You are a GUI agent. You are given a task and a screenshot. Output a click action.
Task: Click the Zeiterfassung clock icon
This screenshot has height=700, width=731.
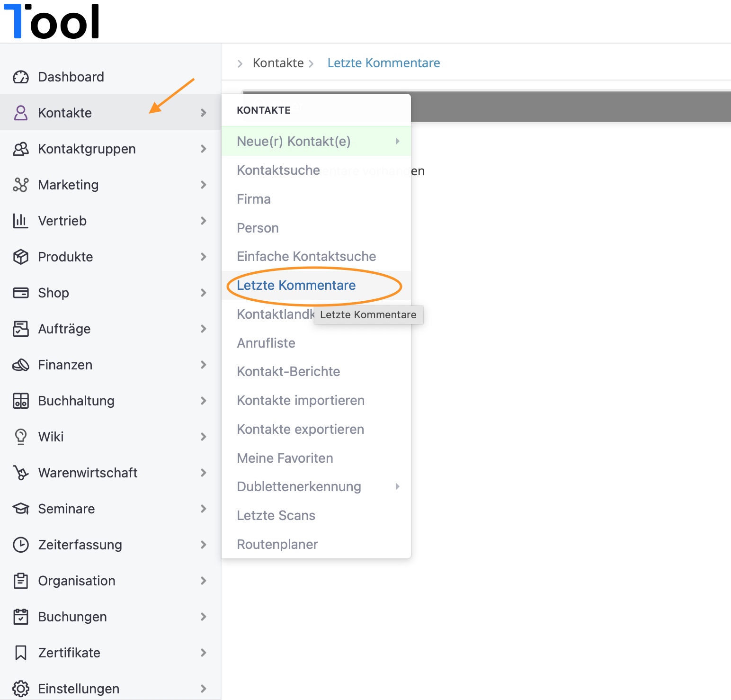click(21, 545)
